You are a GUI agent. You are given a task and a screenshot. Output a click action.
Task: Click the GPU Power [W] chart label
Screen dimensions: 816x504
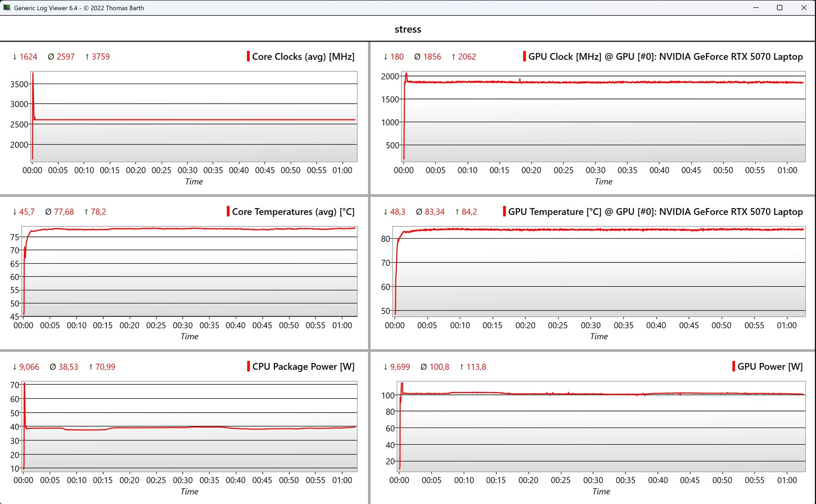pos(770,366)
